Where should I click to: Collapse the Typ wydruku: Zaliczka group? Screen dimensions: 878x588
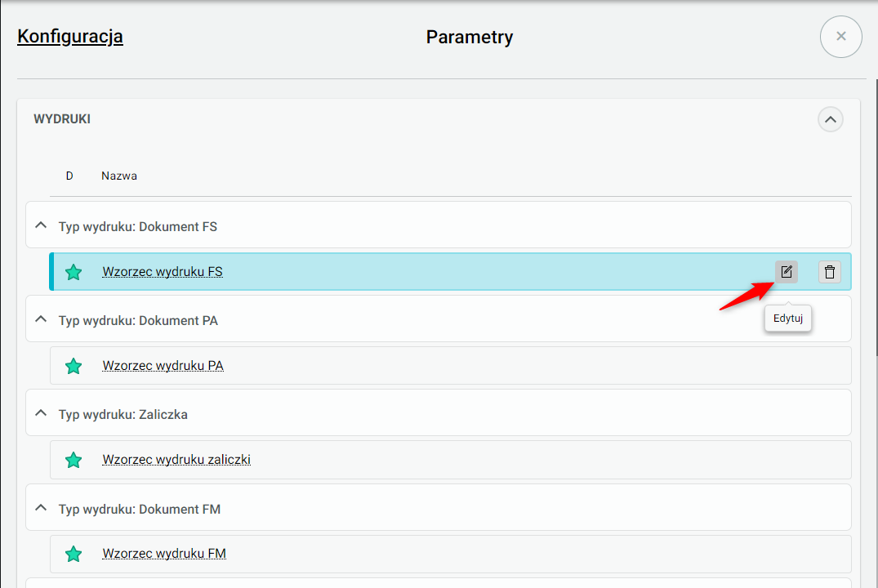[x=41, y=413]
